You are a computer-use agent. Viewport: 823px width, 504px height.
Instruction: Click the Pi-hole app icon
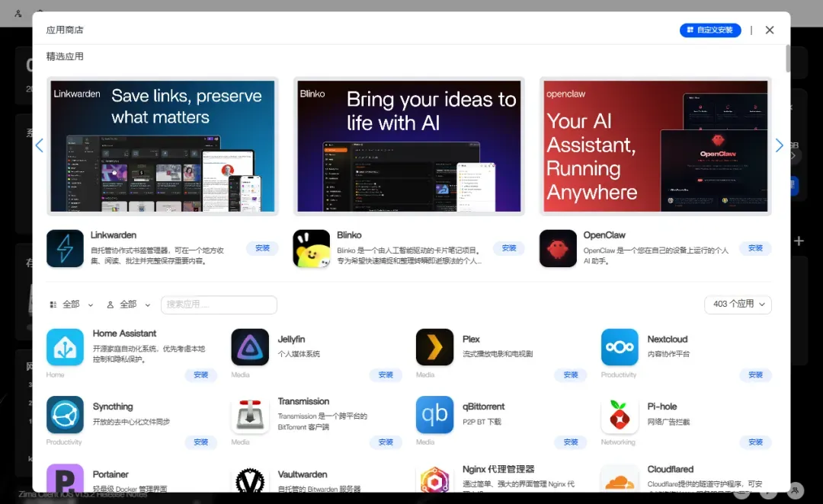tap(620, 415)
